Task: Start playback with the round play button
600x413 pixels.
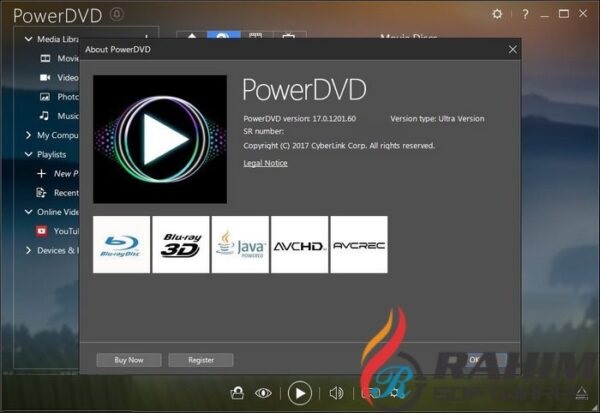Action: pyautogui.click(x=300, y=393)
